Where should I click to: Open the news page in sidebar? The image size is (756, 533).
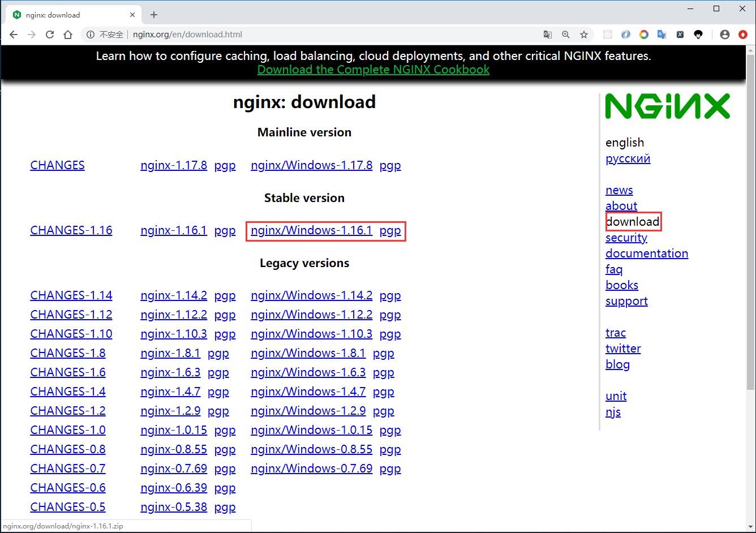pyautogui.click(x=619, y=190)
